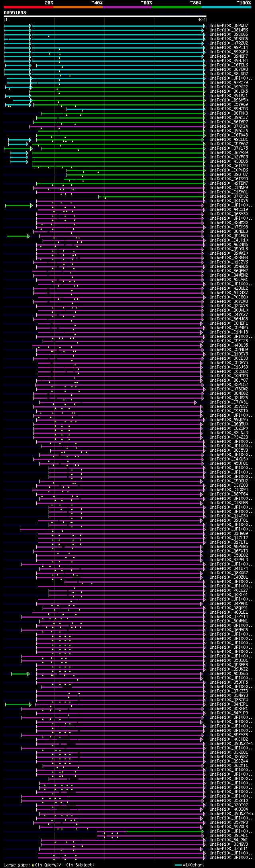The width and height of the screenshot is (255, 868).
Task: Click the orange ~40% identity color bar
Action: (x=78, y=7)
